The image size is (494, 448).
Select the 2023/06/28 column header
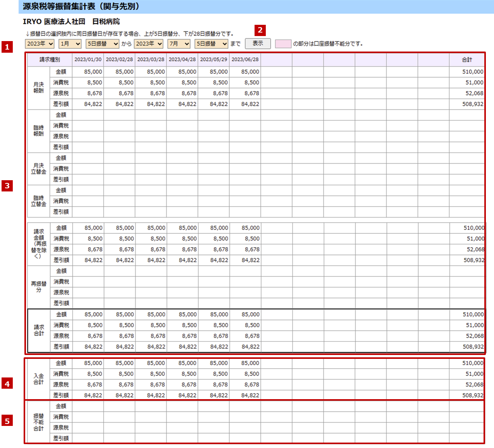coord(245,60)
